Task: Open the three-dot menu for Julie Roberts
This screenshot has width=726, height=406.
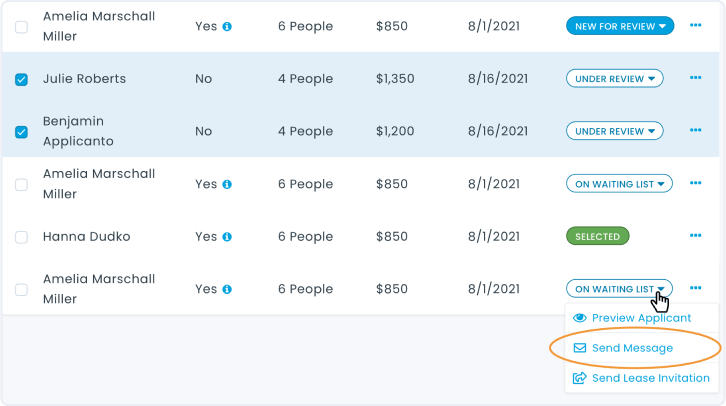Action: [695, 78]
